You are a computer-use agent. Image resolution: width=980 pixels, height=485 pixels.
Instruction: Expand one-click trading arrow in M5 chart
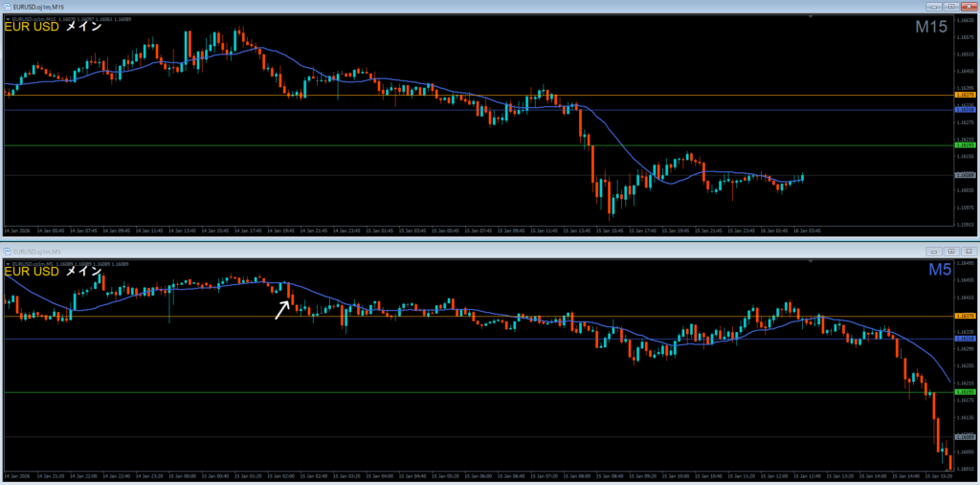8,263
